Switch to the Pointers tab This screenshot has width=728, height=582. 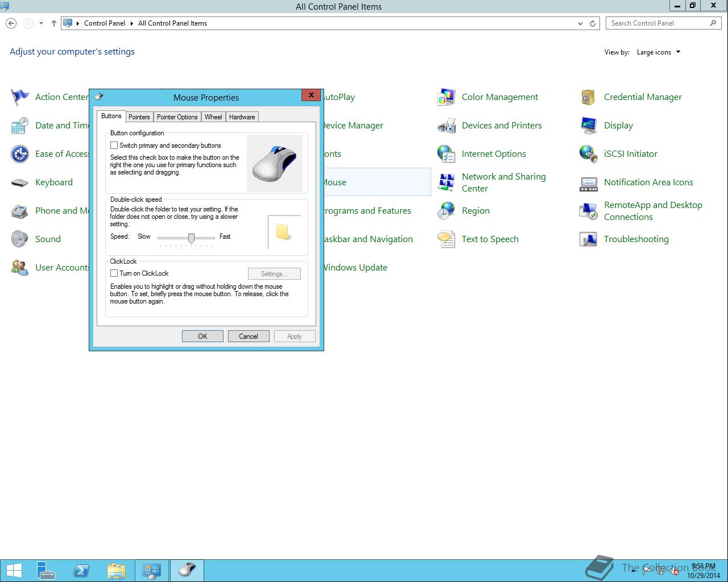point(139,117)
